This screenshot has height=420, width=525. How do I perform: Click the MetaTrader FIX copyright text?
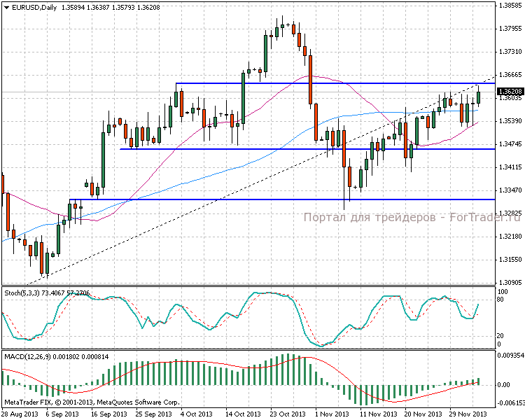[92, 402]
